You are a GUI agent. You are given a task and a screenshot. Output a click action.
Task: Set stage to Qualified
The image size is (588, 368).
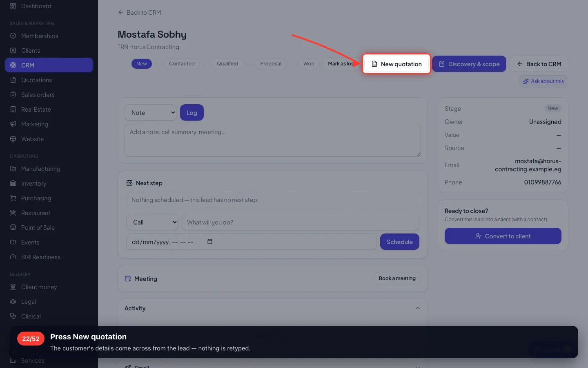(x=227, y=64)
